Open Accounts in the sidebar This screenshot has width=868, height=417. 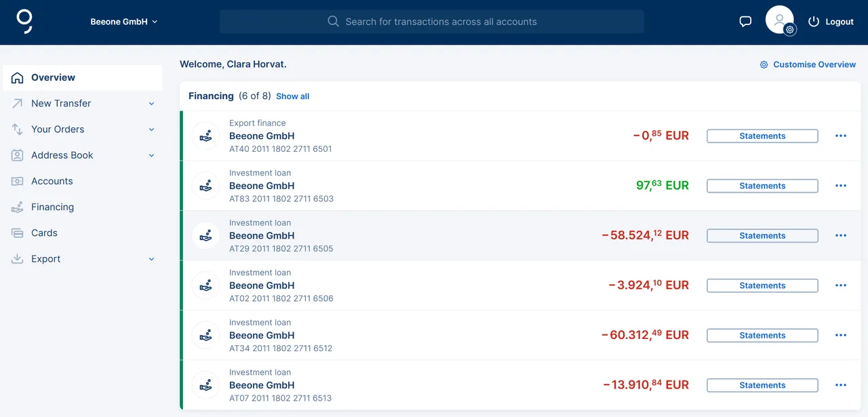pos(83,181)
